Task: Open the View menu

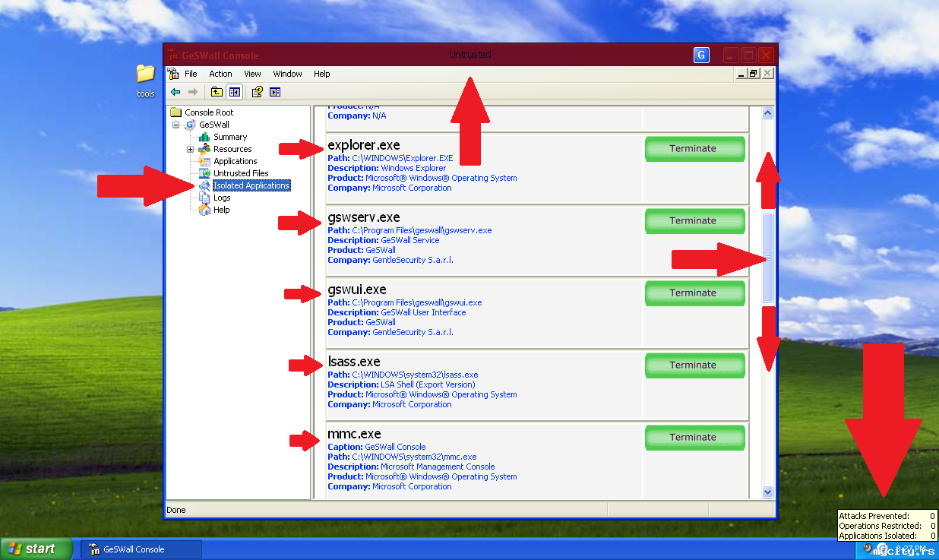Action: click(x=252, y=74)
